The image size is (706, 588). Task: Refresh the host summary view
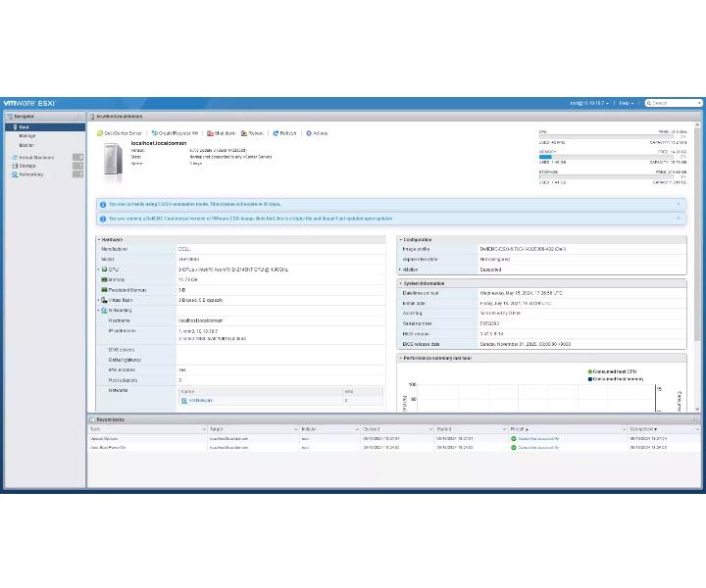(277, 133)
